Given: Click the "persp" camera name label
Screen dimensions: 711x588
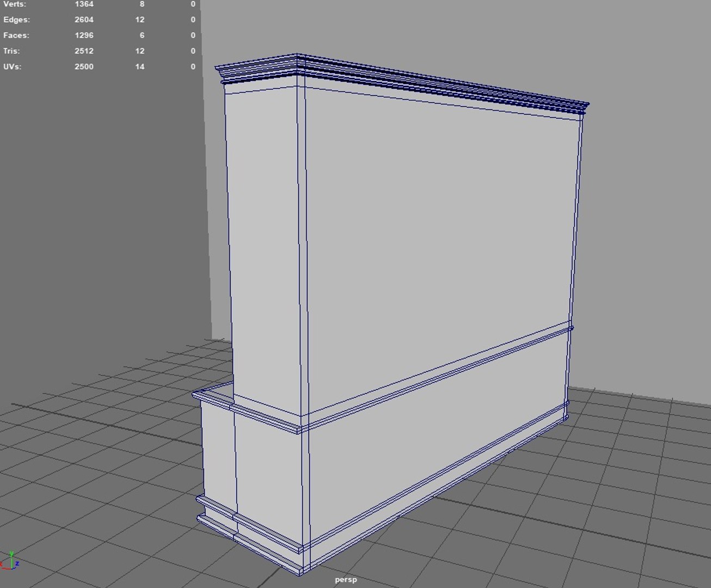Looking at the screenshot, I should point(346,580).
